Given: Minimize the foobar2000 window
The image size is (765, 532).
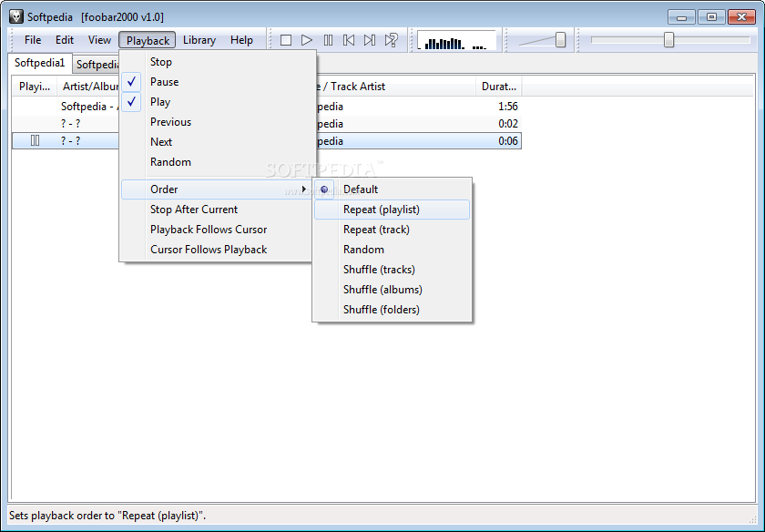Looking at the screenshot, I should 681,17.
